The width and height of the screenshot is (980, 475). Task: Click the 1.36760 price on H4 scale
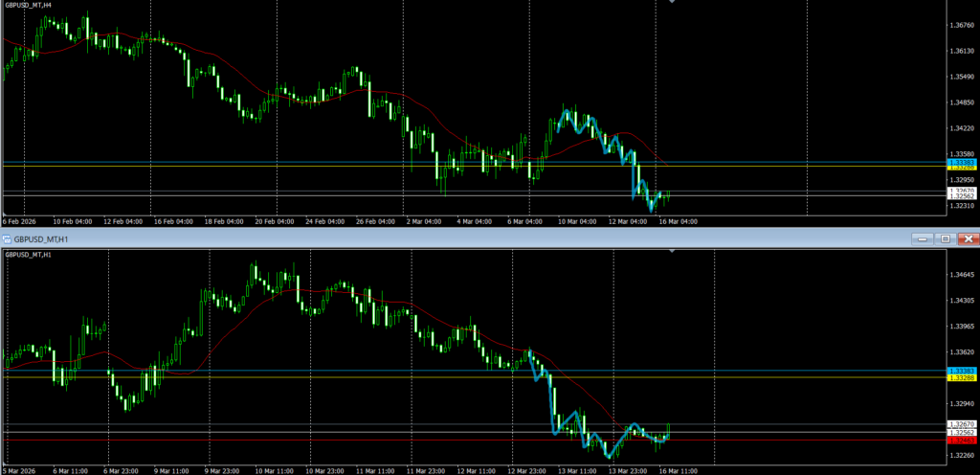point(959,25)
